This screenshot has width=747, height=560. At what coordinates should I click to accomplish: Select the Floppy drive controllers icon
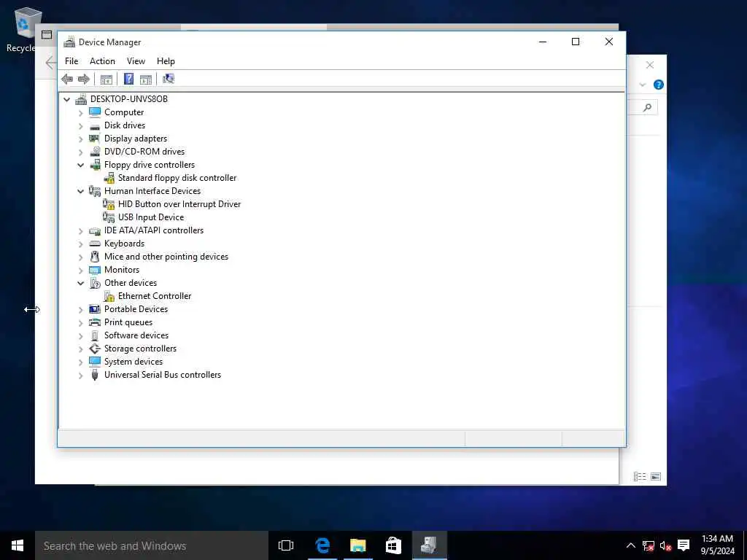[95, 165]
